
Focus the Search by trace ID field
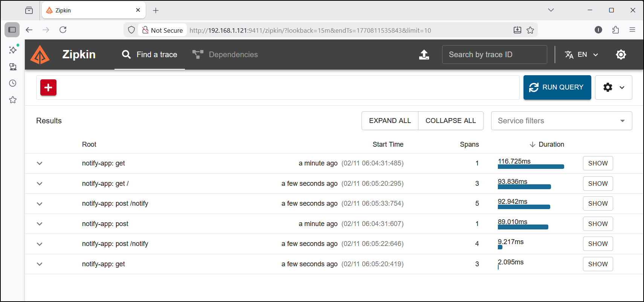(494, 55)
